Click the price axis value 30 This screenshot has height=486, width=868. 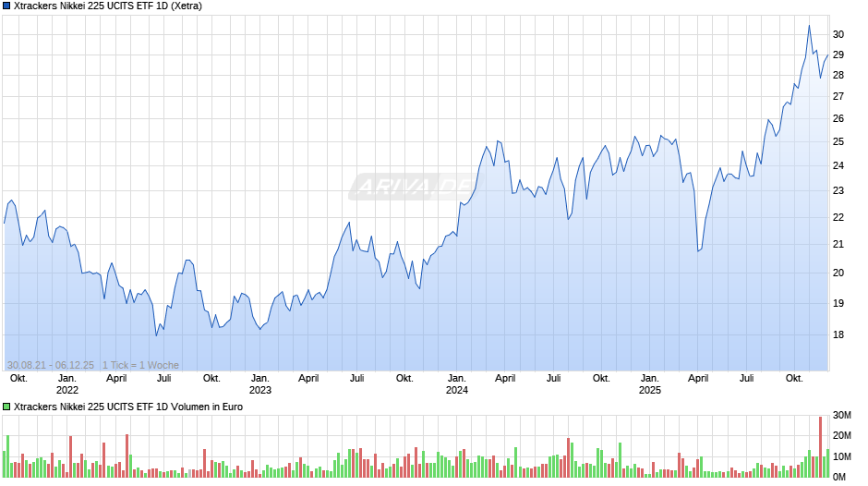pyautogui.click(x=838, y=34)
